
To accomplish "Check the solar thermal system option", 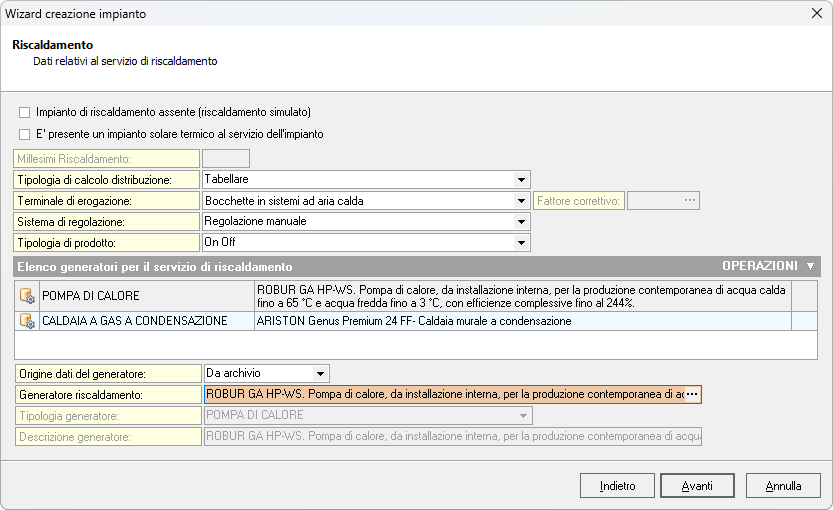I will tap(25, 134).
